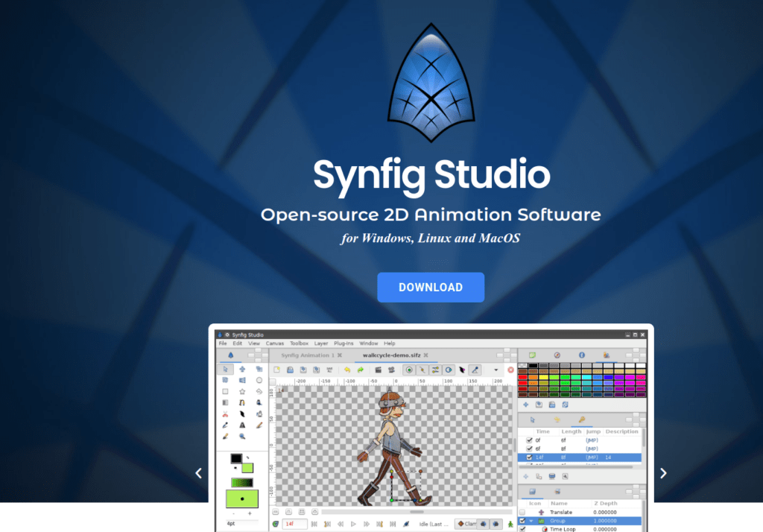Select the Transform arrow tool in toolbox
Screen dimensions: 763x532
[x=225, y=370]
